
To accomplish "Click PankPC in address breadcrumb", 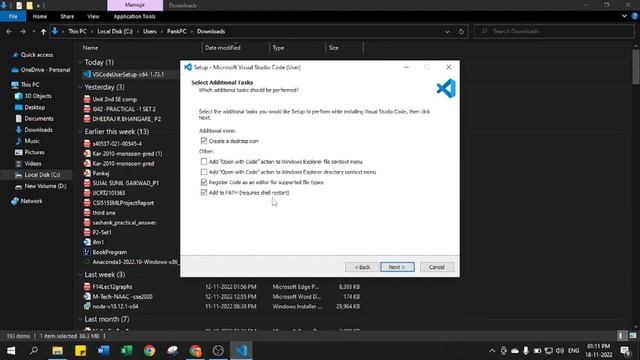I will [176, 31].
